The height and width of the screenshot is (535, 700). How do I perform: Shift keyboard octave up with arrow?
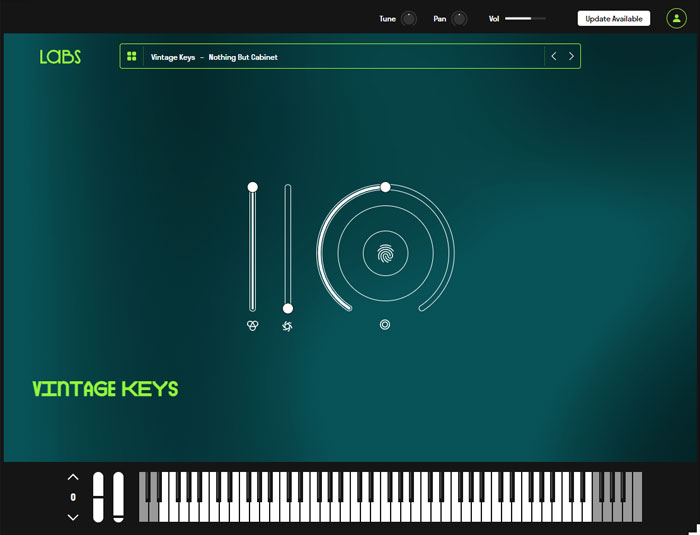point(73,477)
